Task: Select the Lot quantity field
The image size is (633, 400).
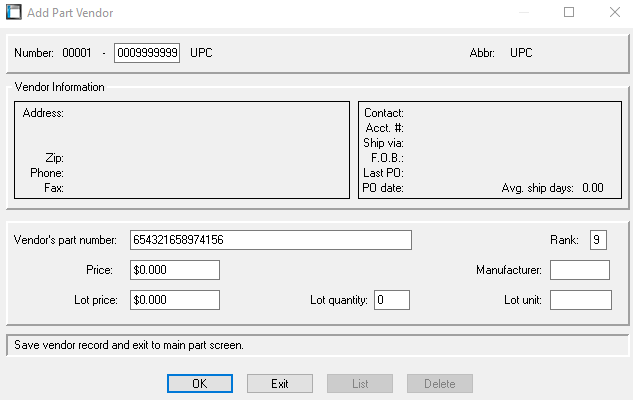Action: coord(392,300)
